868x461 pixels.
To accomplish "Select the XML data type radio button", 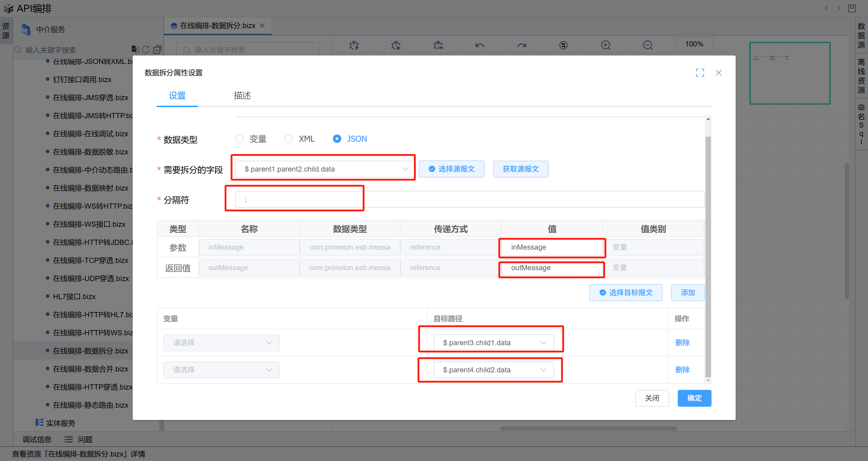I will pos(289,139).
